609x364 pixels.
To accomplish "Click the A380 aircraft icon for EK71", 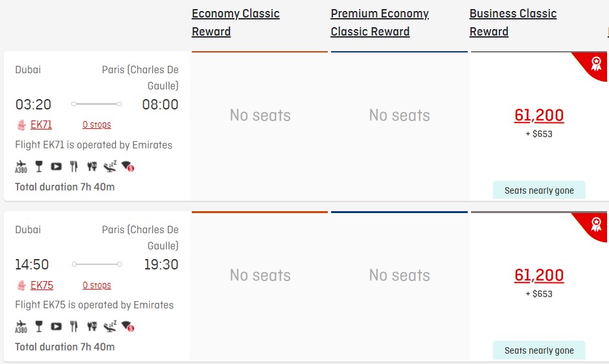I will click(21, 166).
